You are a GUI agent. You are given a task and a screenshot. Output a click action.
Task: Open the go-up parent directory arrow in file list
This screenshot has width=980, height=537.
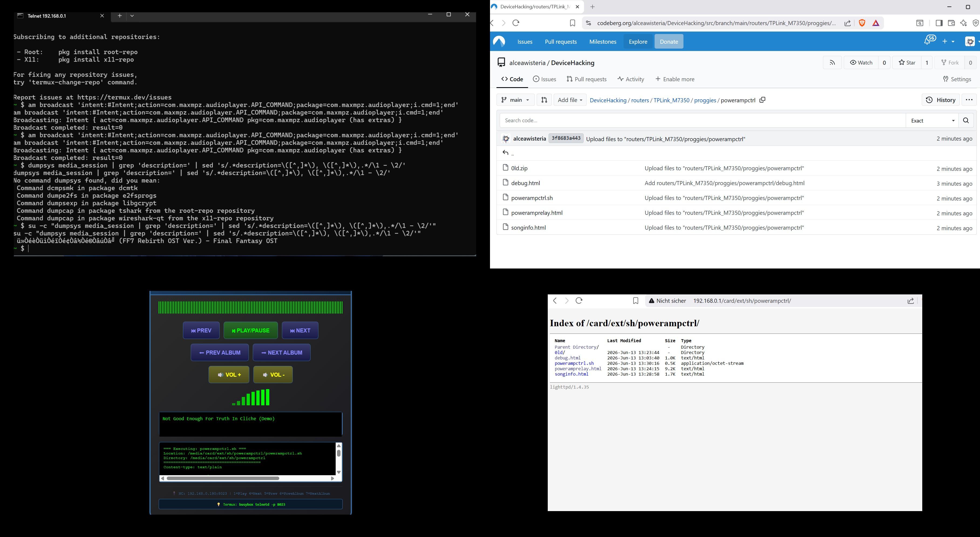pos(505,153)
